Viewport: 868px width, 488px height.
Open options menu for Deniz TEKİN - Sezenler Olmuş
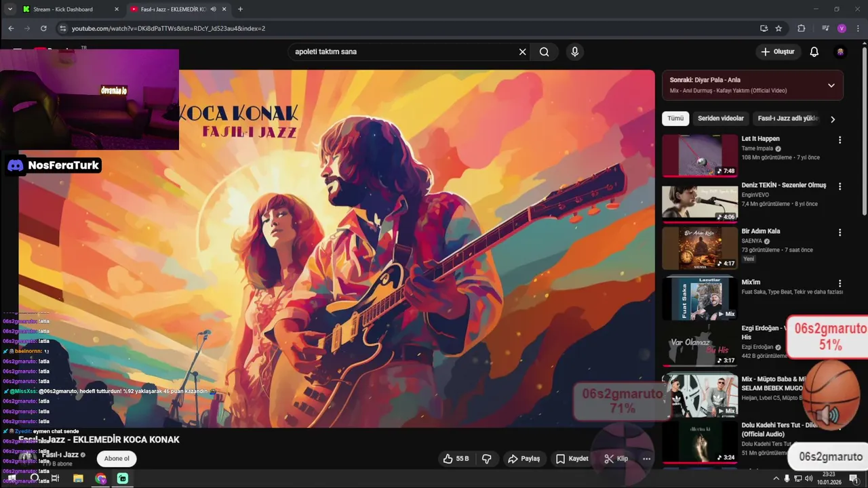coord(840,186)
